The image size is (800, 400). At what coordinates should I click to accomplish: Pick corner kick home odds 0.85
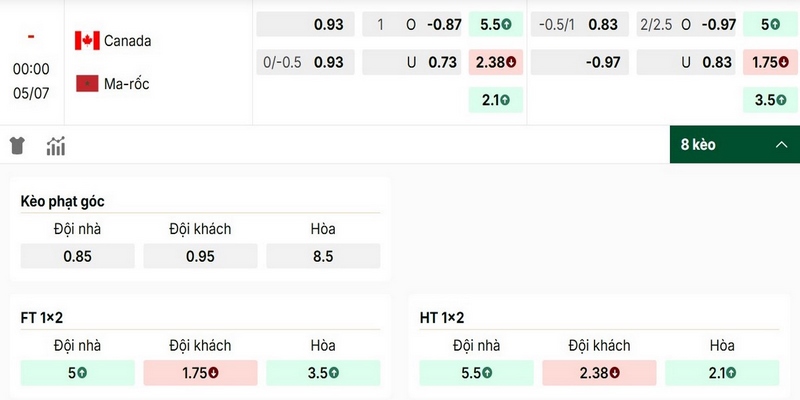[78, 256]
